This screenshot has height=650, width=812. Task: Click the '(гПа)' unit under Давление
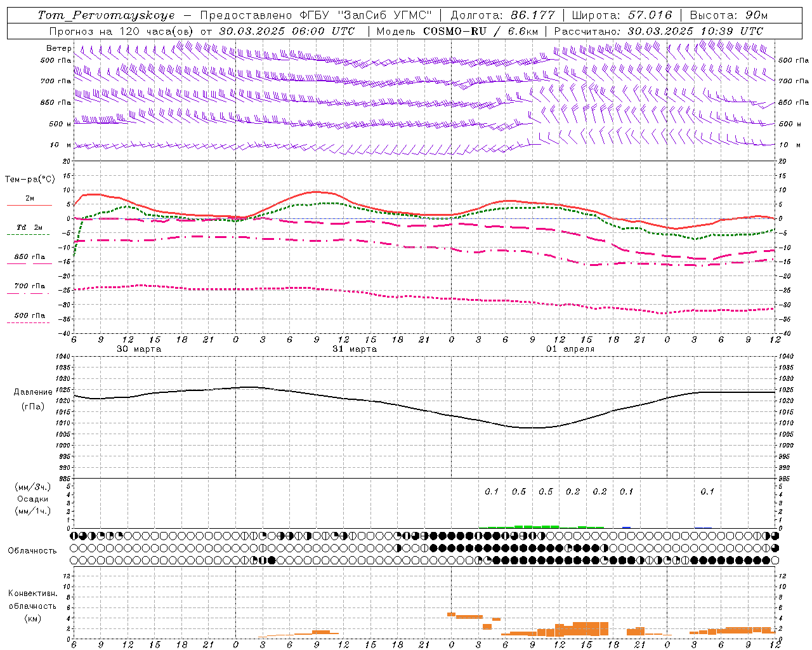coord(33,407)
